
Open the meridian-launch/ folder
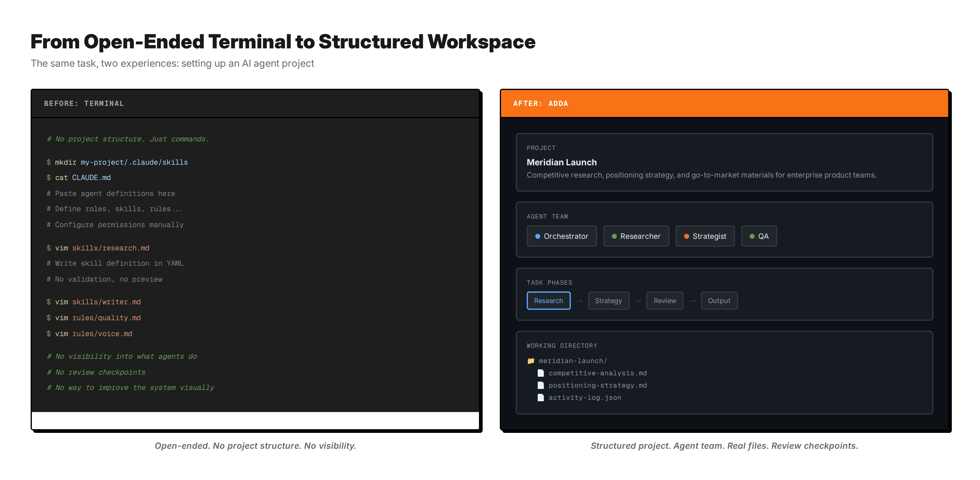[x=573, y=361]
